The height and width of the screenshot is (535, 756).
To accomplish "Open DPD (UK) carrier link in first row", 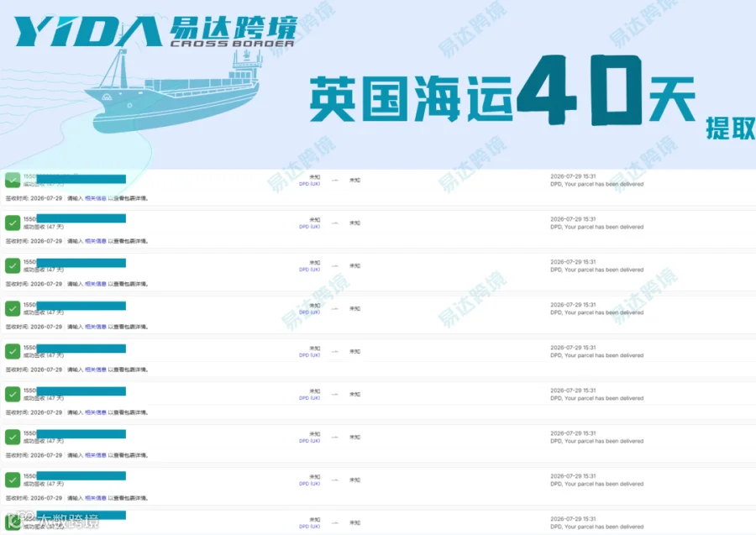I will pos(309,184).
